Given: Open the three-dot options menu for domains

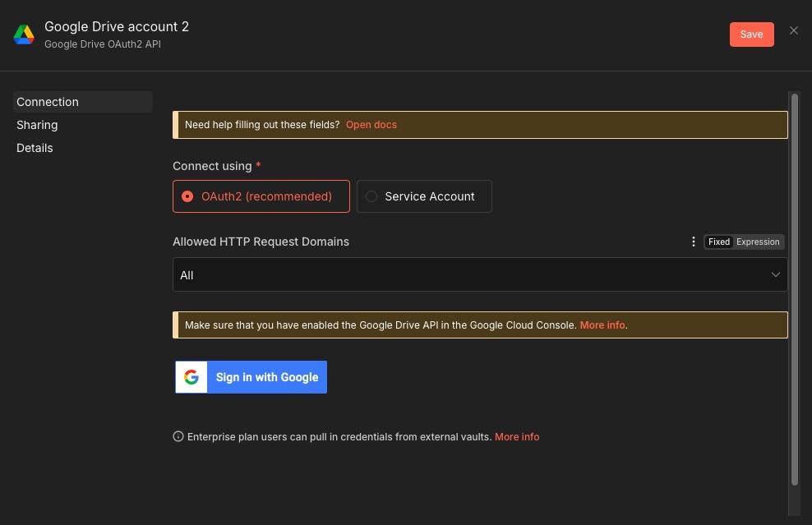Looking at the screenshot, I should point(694,242).
